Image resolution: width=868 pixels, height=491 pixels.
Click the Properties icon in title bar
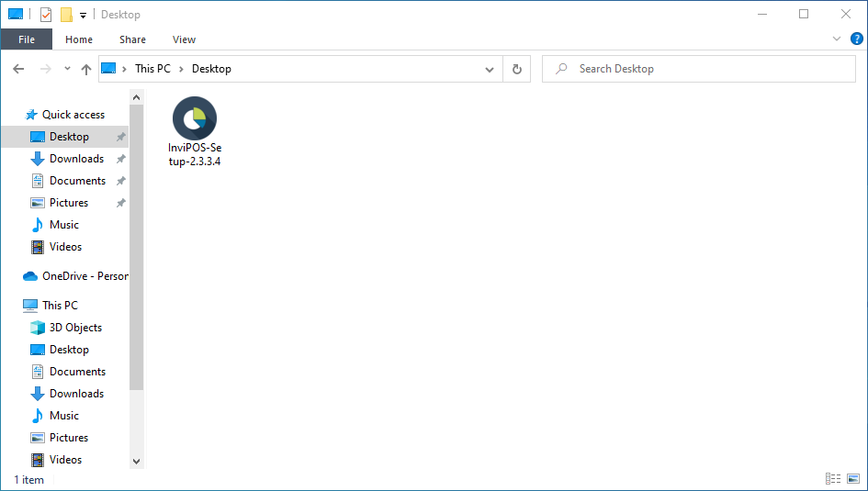(x=46, y=15)
